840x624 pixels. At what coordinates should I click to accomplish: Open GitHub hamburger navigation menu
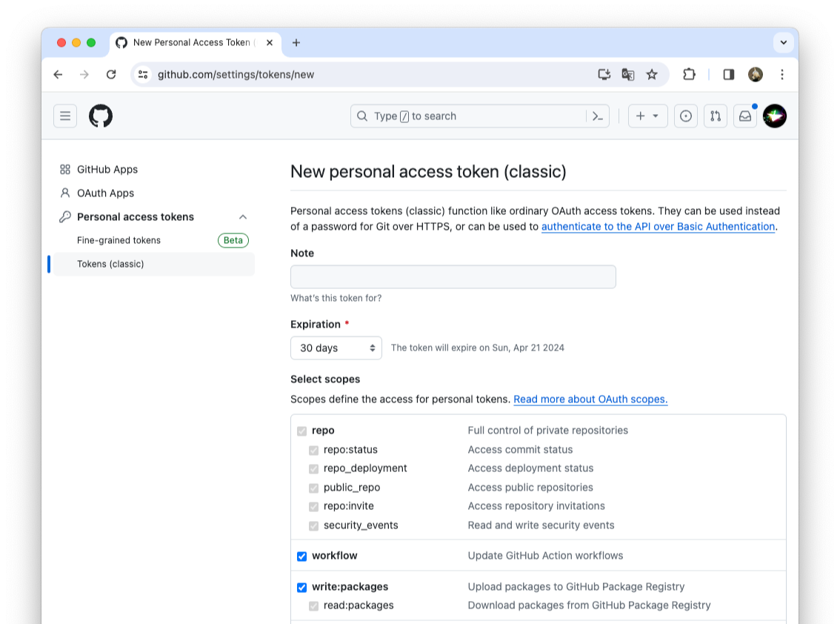pos(65,116)
